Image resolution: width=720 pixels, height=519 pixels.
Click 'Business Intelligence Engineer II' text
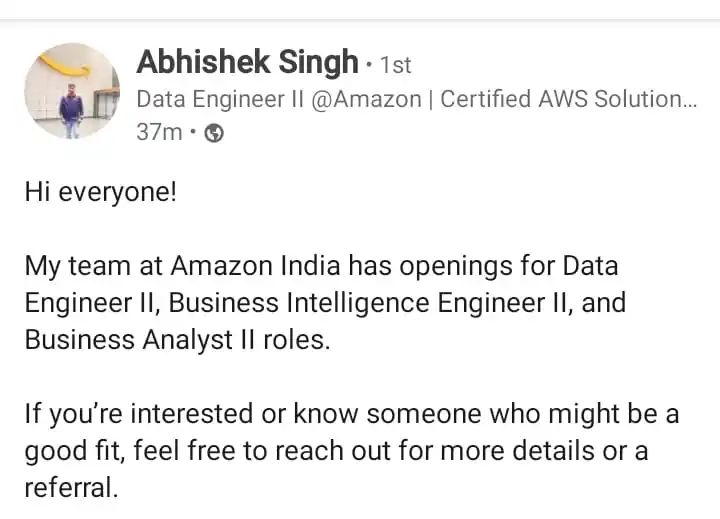click(x=357, y=304)
